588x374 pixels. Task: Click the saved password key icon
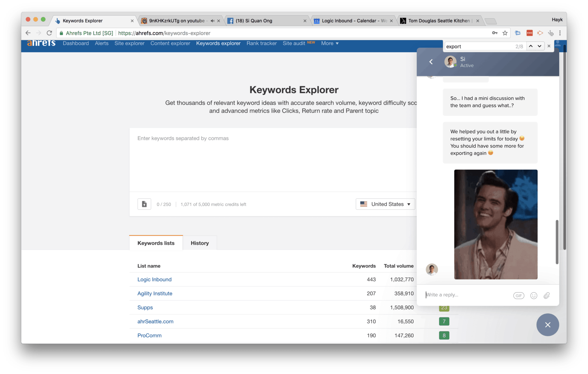495,33
